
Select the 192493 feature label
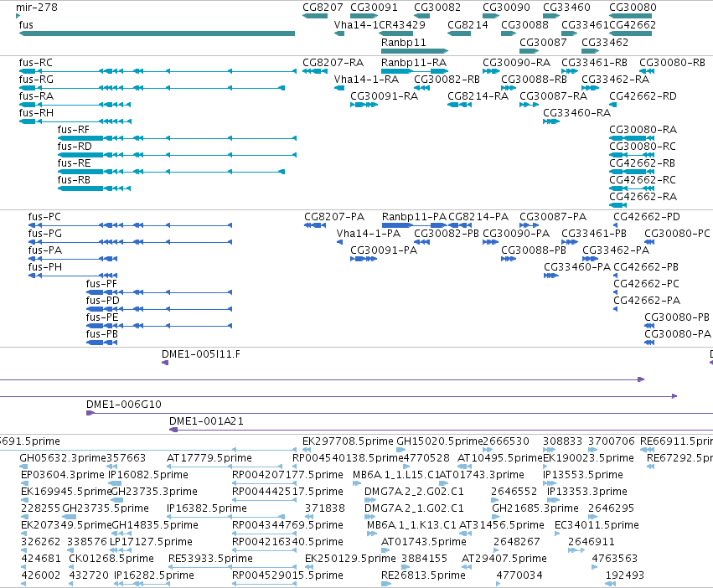tap(625, 575)
